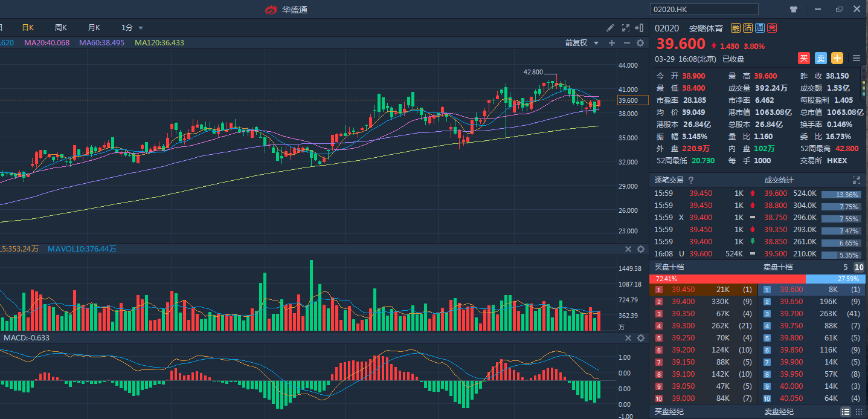This screenshot has height=419, width=868.
Task: Close the MACD indicator panel
Action: pos(628,338)
